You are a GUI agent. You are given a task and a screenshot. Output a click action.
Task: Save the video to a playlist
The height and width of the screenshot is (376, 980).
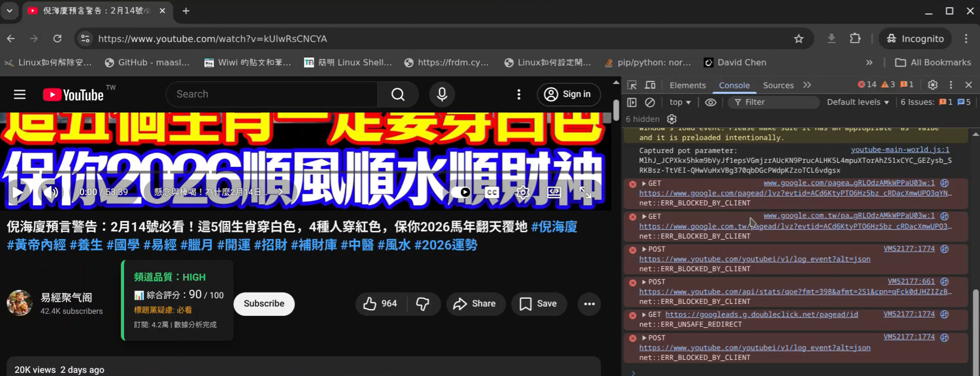(539, 304)
